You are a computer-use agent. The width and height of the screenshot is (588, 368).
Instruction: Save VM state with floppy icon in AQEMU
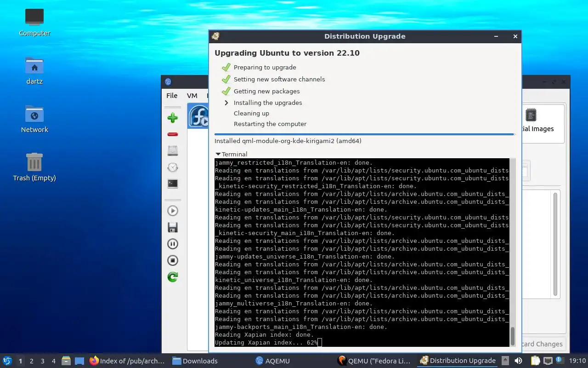click(x=173, y=227)
